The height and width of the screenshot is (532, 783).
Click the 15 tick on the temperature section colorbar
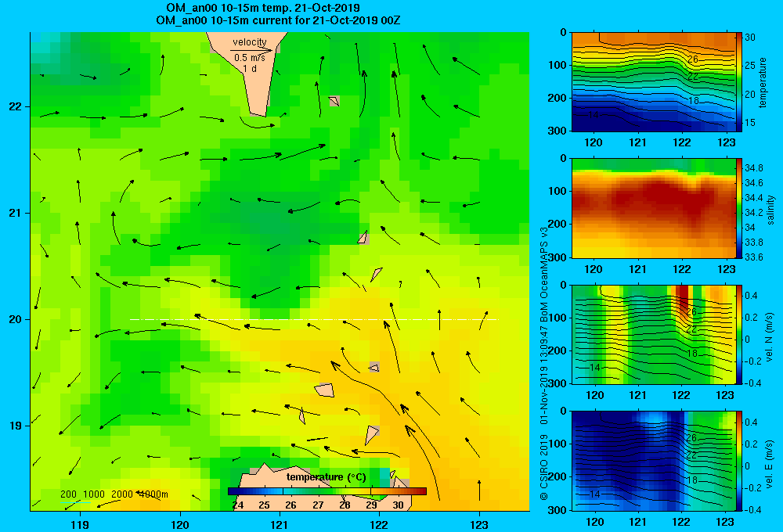(750, 123)
